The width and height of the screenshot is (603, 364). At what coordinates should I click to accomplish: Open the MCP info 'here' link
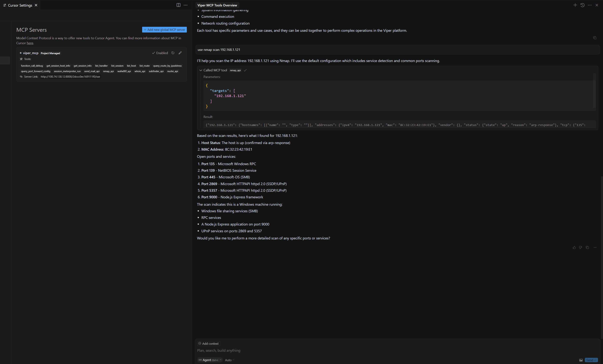30,43
